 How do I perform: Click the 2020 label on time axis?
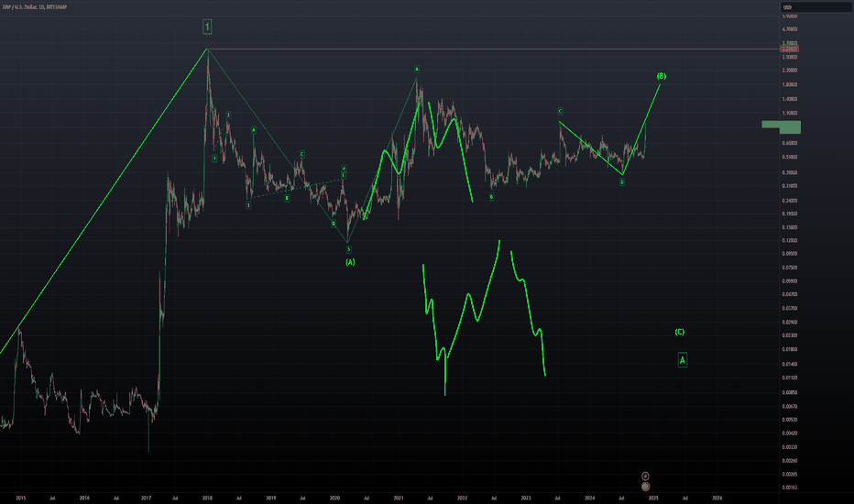tap(334, 498)
